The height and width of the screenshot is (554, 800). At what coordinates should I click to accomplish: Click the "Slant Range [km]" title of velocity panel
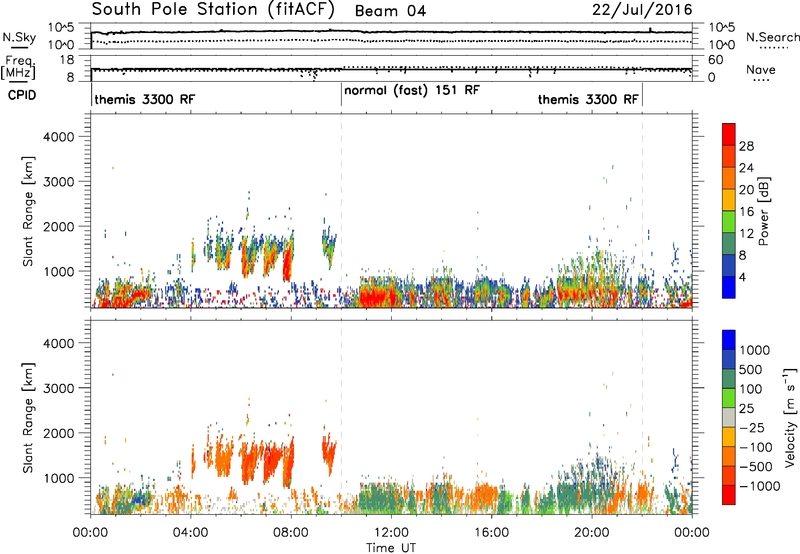coord(28,417)
